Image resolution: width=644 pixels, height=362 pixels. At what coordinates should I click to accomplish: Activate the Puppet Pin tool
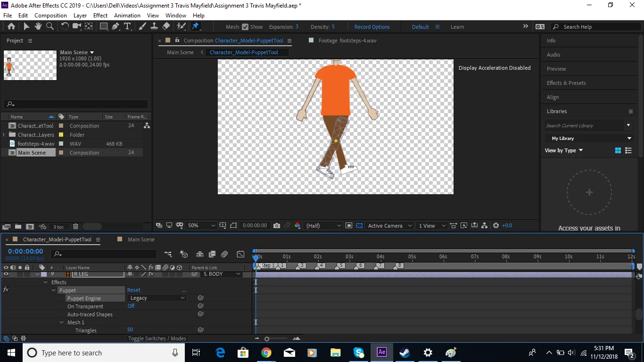click(x=196, y=27)
